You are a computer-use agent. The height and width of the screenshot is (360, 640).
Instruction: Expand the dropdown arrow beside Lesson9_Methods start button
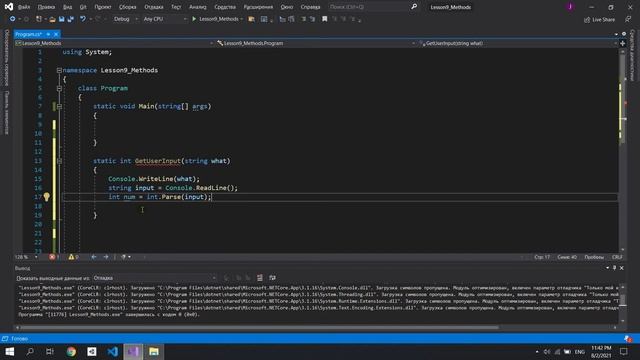click(242, 19)
